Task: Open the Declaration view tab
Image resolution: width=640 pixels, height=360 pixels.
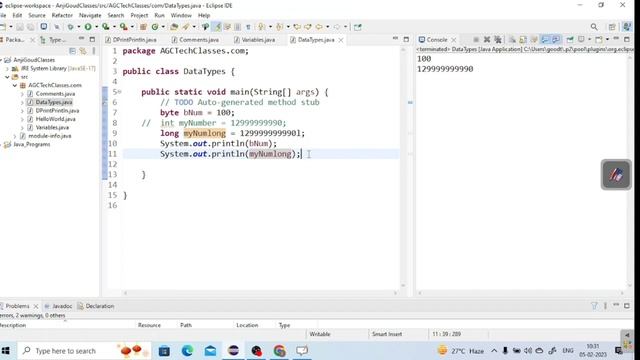Action: tap(96, 306)
